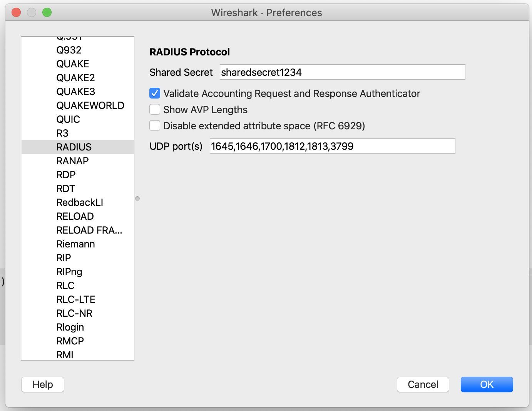Image resolution: width=532 pixels, height=411 pixels.
Task: Click the Cancel button
Action: pos(423,384)
